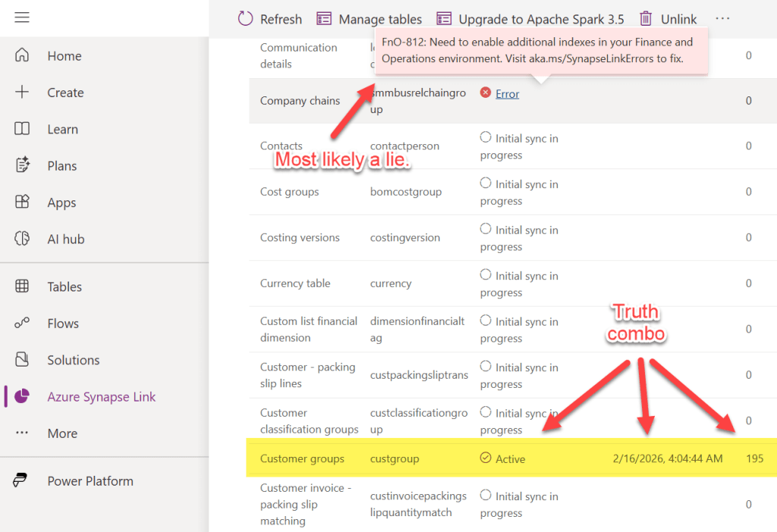
Task: Open Learn via its book icon
Action: 22,129
